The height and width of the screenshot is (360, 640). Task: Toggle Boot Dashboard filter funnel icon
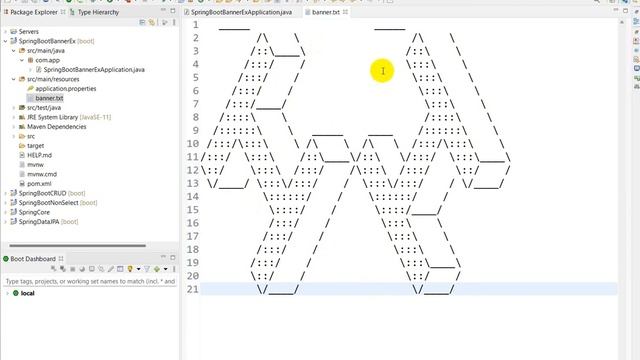coord(147,269)
